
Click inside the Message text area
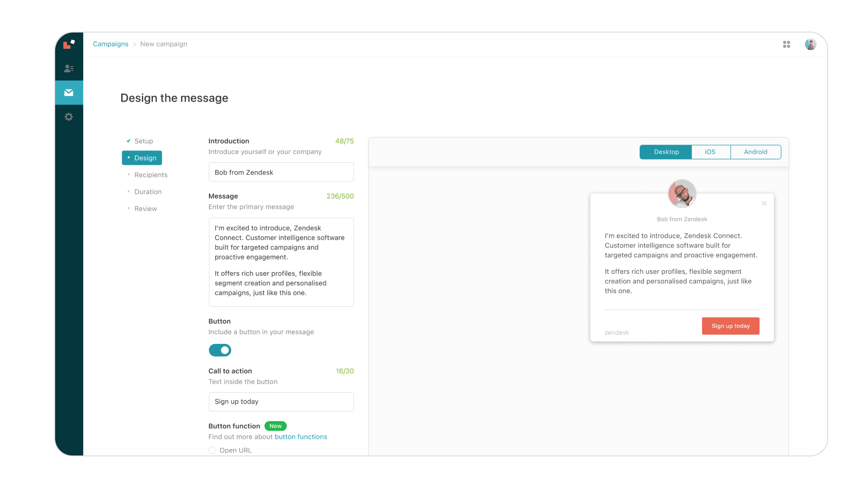point(281,262)
